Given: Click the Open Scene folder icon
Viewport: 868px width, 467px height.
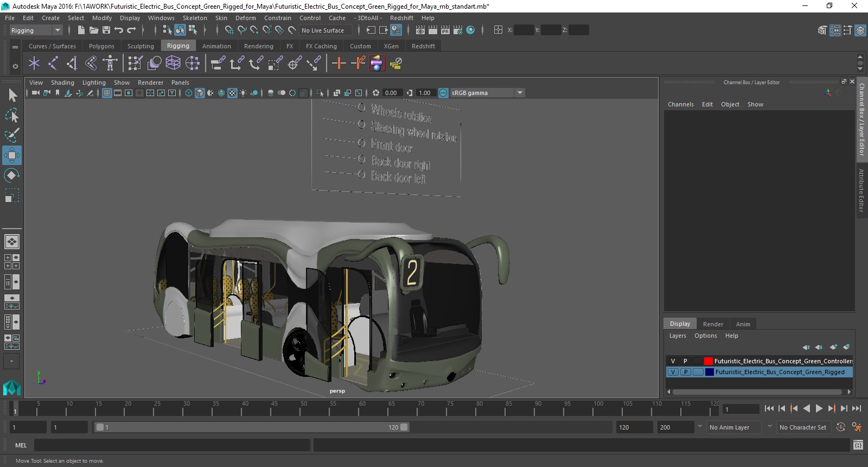Looking at the screenshot, I should (94, 30).
